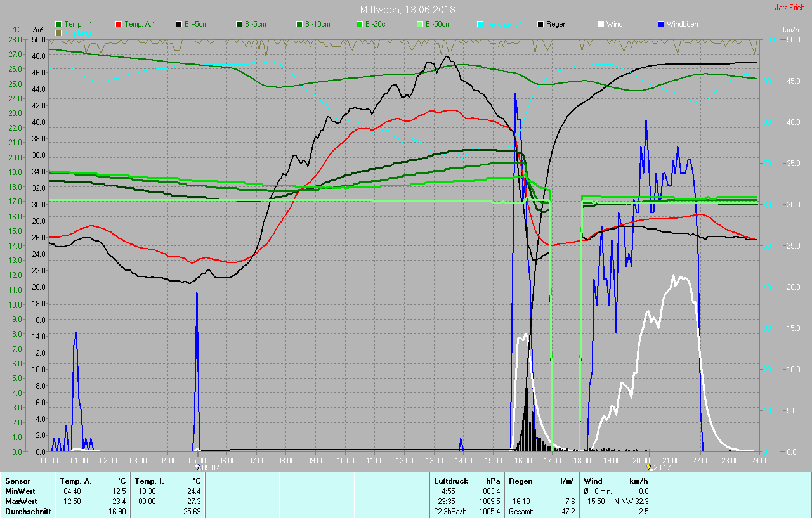
Task: Select the B +5cm legend color box
Action: (x=180, y=24)
